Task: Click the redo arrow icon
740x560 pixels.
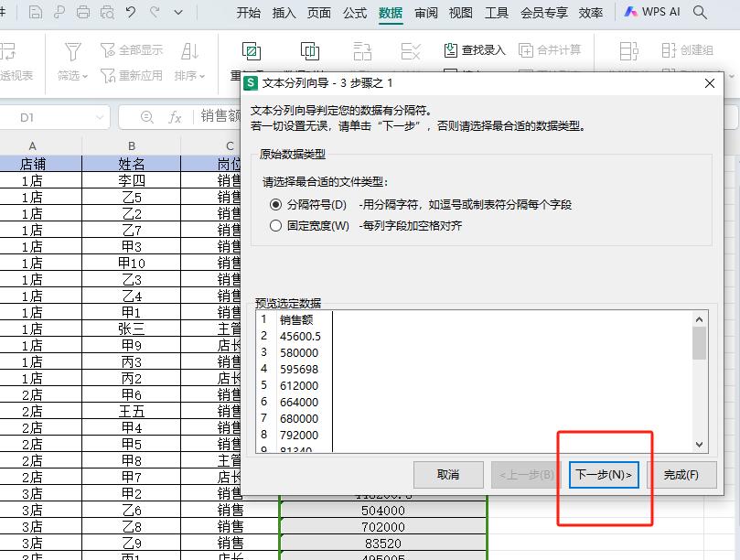Action: [x=155, y=12]
